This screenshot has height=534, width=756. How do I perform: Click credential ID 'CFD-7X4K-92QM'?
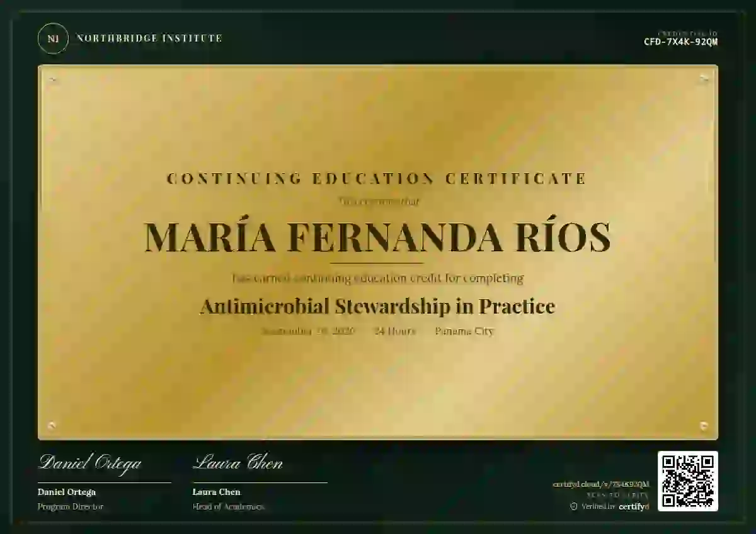(x=680, y=42)
